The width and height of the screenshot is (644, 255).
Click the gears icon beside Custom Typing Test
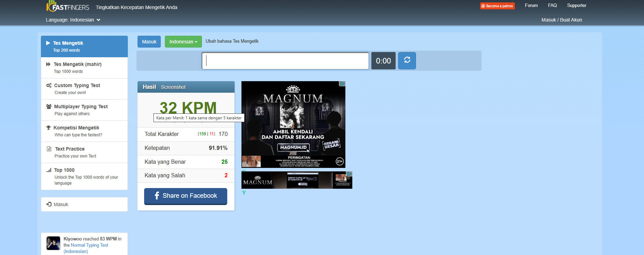[x=49, y=85]
